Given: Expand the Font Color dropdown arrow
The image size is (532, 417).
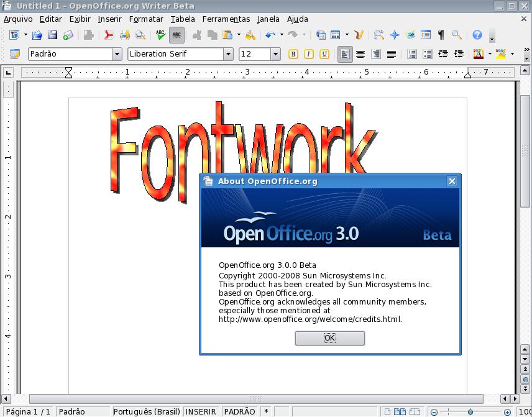Looking at the screenshot, I should click(x=490, y=54).
